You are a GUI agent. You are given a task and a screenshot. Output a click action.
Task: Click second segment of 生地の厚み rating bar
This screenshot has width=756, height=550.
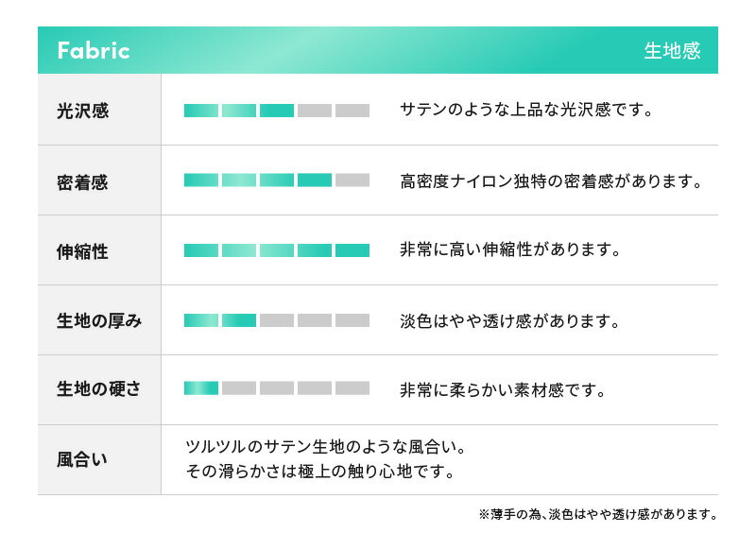coord(239,320)
